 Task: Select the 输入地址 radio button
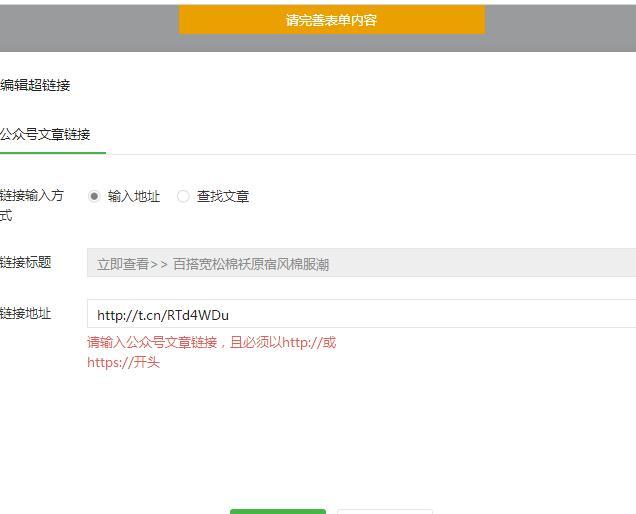[94, 196]
